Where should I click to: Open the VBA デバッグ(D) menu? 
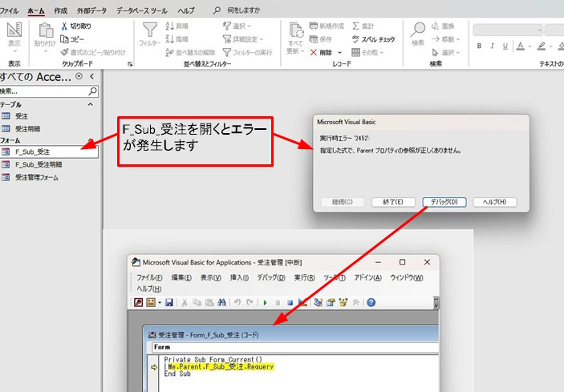coord(271,277)
